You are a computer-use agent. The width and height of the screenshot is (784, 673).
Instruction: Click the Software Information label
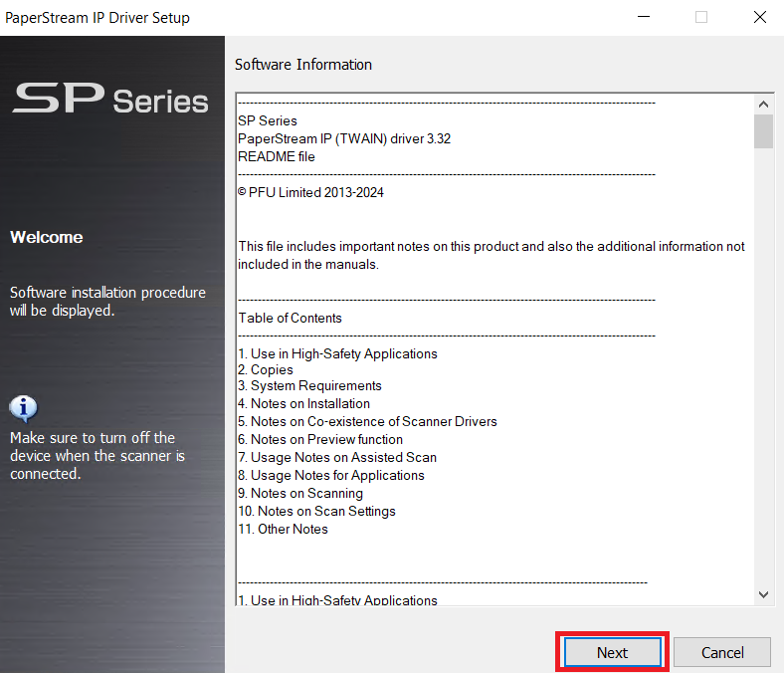click(x=303, y=65)
